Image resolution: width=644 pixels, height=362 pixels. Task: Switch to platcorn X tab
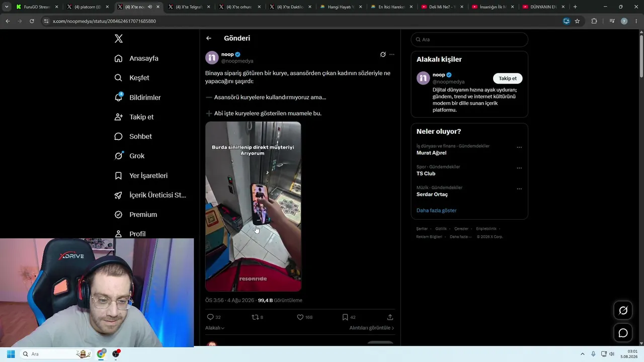[88, 7]
